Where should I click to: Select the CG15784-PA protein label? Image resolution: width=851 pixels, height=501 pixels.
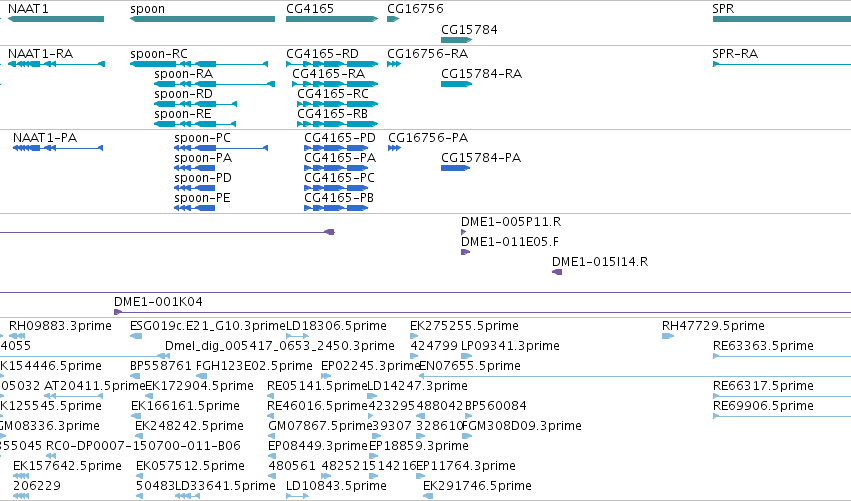pos(481,158)
